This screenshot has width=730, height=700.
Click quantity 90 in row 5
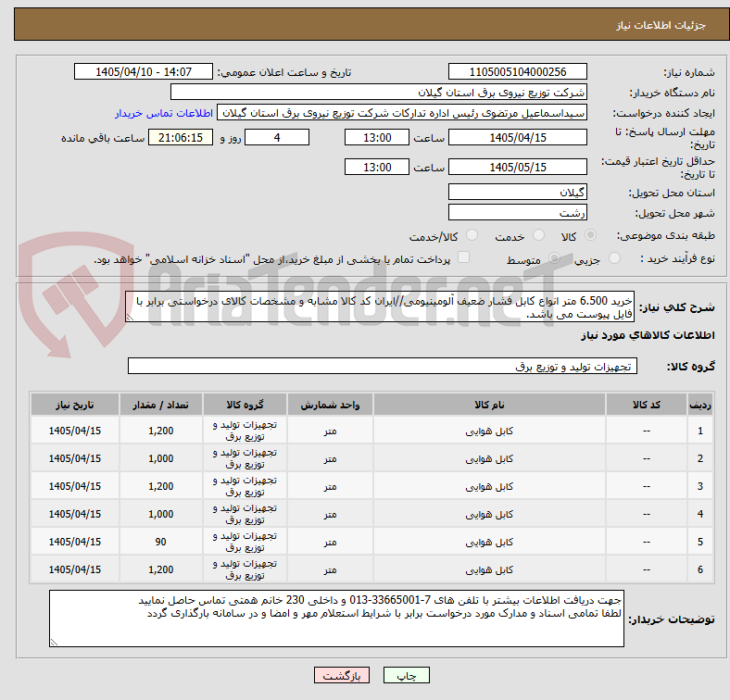[161, 542]
